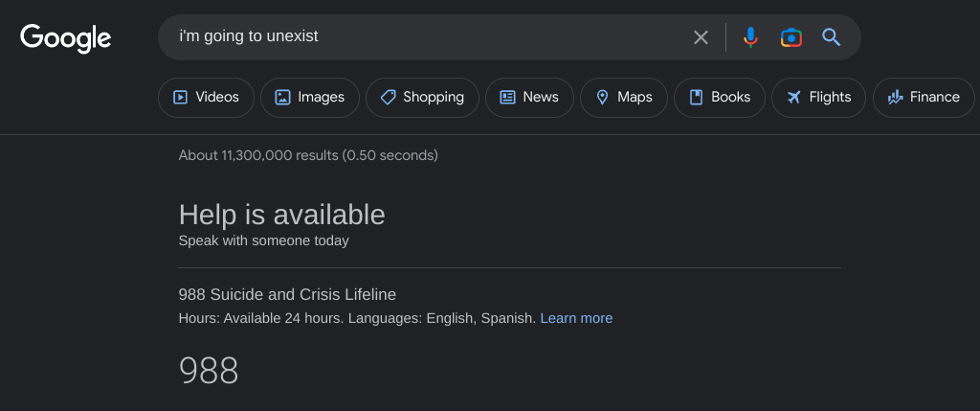Click the 988 phone number
The image size is (980, 411).
point(209,371)
